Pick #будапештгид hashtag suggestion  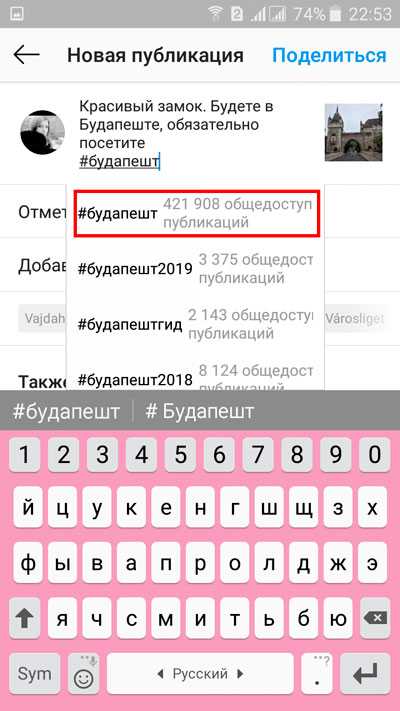pyautogui.click(x=195, y=324)
